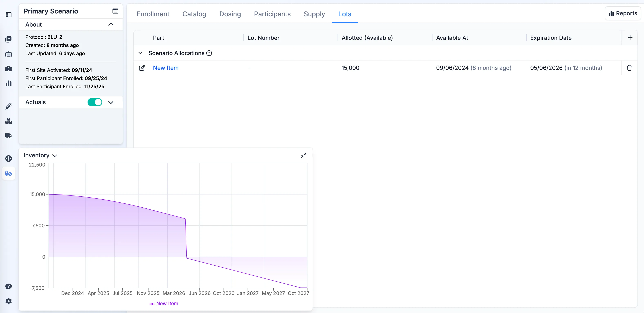Sort by the Available At column header
Image resolution: width=644 pixels, height=313 pixels.
[452, 38]
